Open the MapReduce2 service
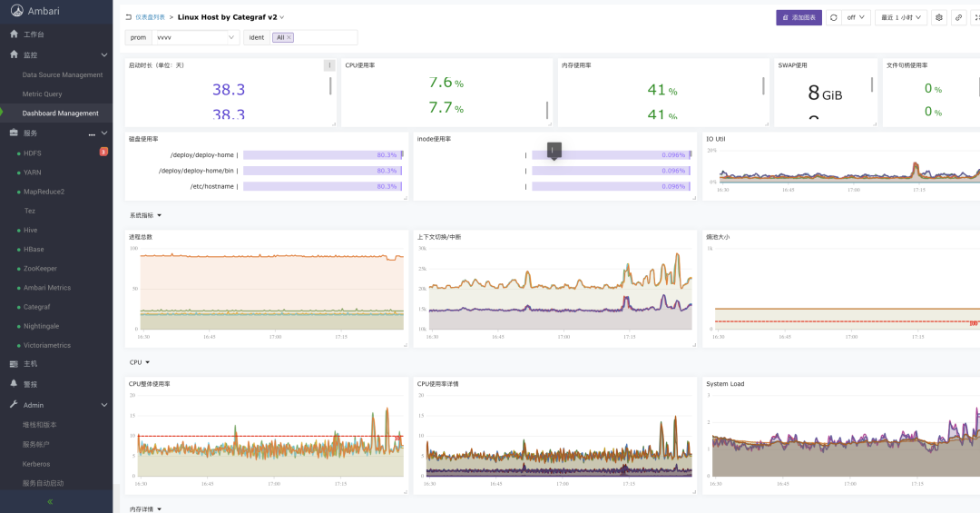Image resolution: width=980 pixels, height=513 pixels. coord(44,192)
